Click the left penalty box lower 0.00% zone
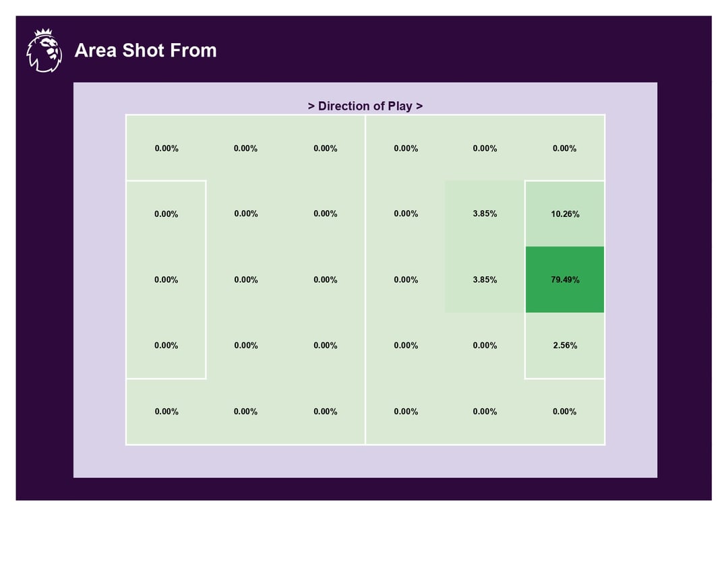The image size is (728, 562). pyautogui.click(x=166, y=345)
